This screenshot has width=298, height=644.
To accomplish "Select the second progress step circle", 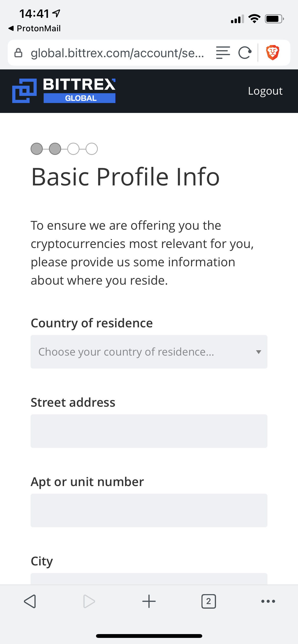I will [x=55, y=149].
